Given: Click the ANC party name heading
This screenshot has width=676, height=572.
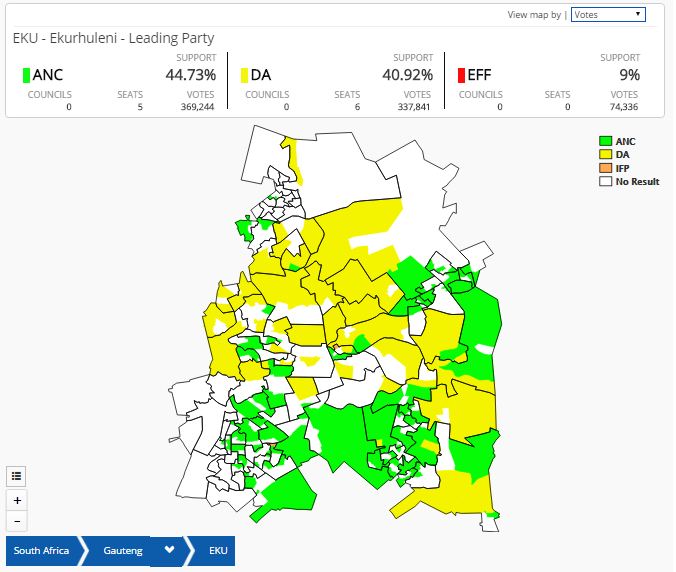Looking at the screenshot, I should point(48,75).
